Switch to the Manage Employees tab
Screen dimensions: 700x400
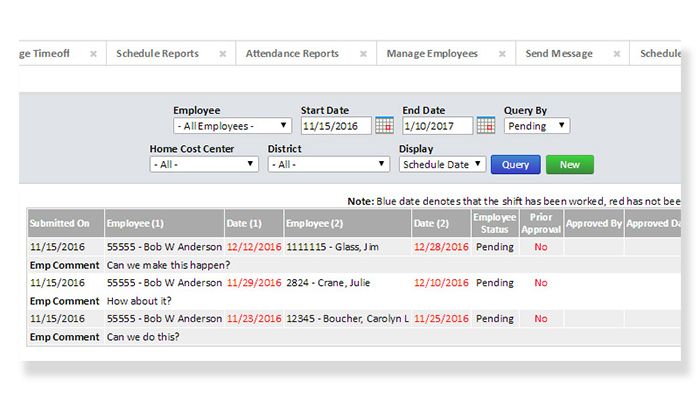(432, 54)
